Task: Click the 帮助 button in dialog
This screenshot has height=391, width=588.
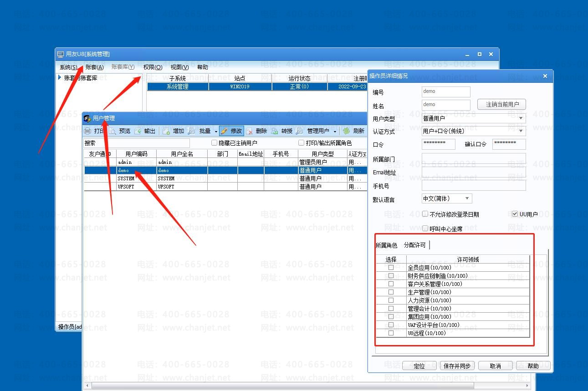Action: point(533,366)
